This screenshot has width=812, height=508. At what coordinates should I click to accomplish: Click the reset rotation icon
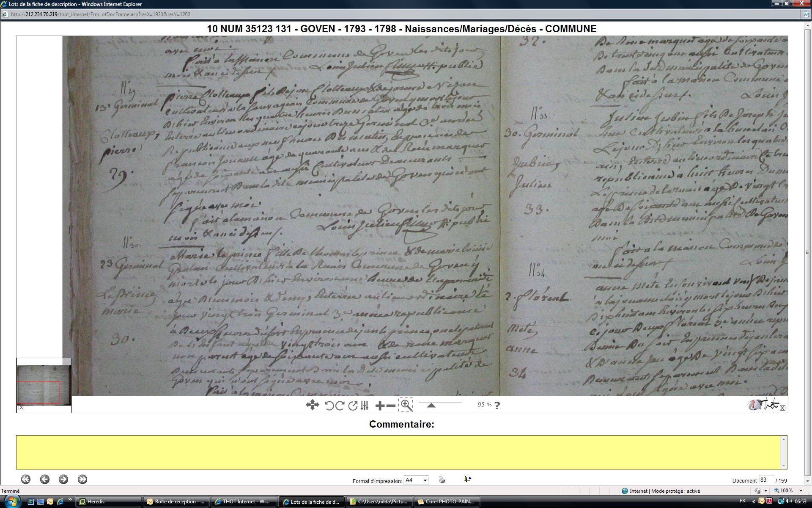pyautogui.click(x=353, y=406)
